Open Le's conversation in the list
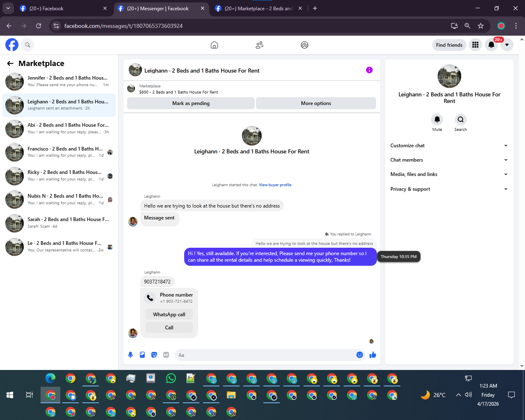Image resolution: width=525 pixels, height=420 pixels. [x=59, y=247]
